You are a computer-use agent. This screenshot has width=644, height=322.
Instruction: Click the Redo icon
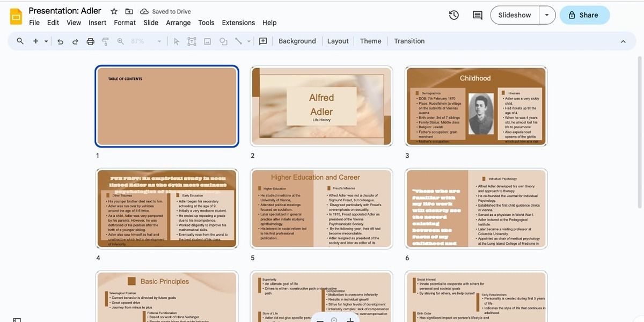pos(75,41)
